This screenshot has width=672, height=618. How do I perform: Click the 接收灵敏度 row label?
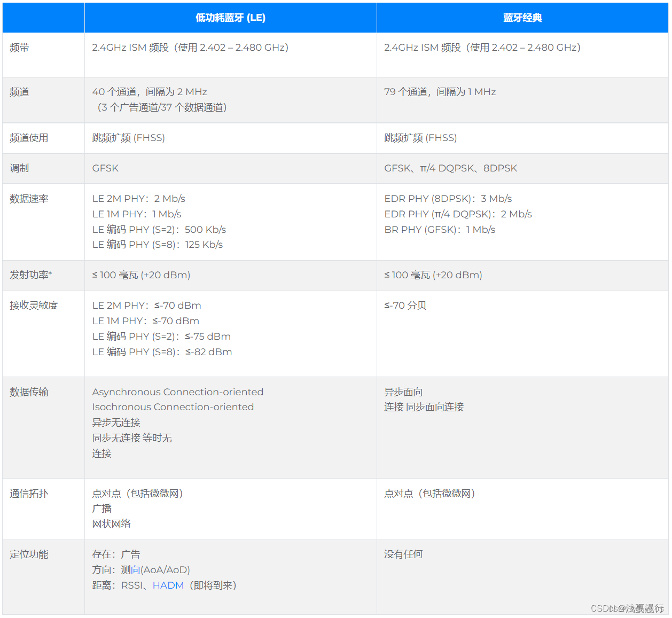point(34,306)
